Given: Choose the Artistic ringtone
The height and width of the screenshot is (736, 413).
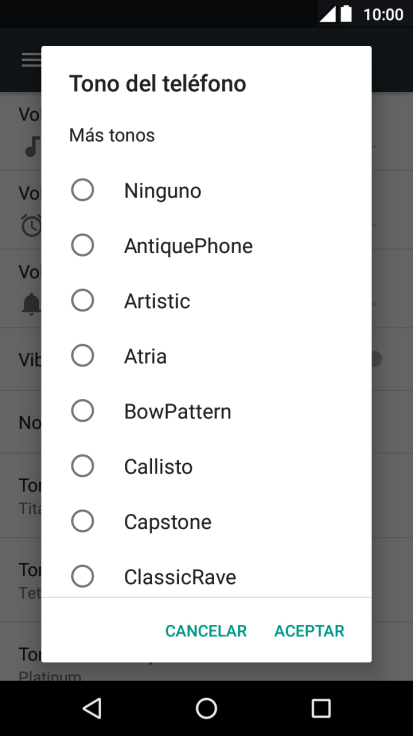Looking at the screenshot, I should (206, 301).
